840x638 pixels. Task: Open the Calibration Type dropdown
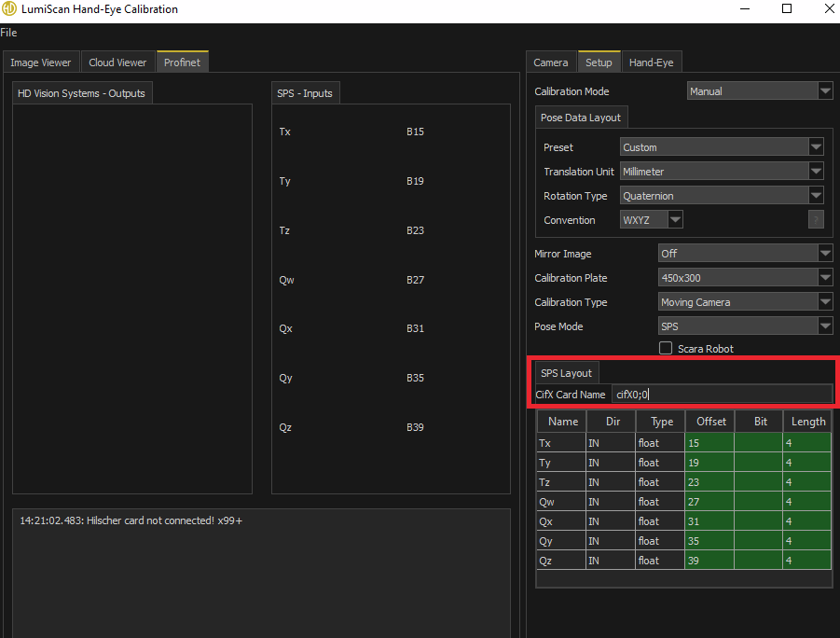tap(745, 302)
